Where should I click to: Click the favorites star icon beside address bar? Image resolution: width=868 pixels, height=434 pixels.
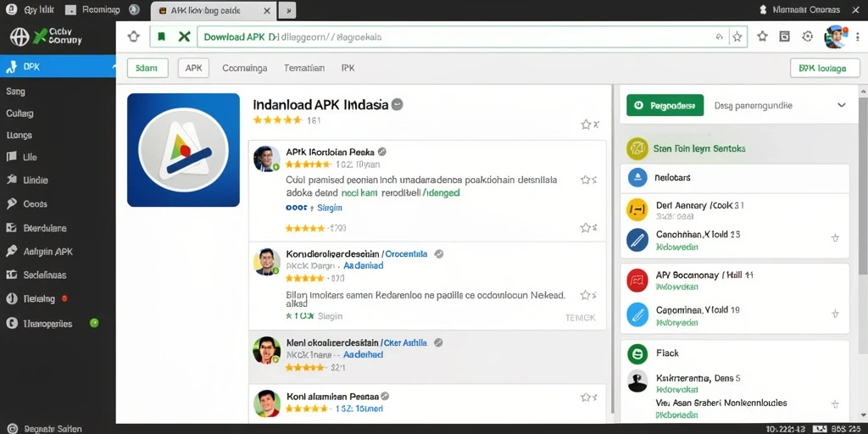click(x=762, y=36)
